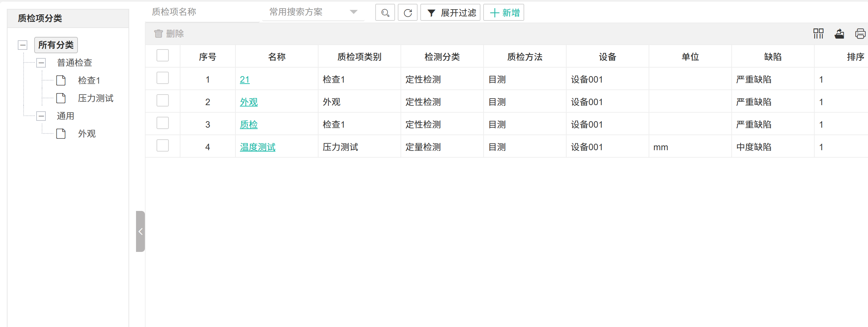Image resolution: width=868 pixels, height=327 pixels.
Task: Click the export icon in toolbar
Action: 839,33
